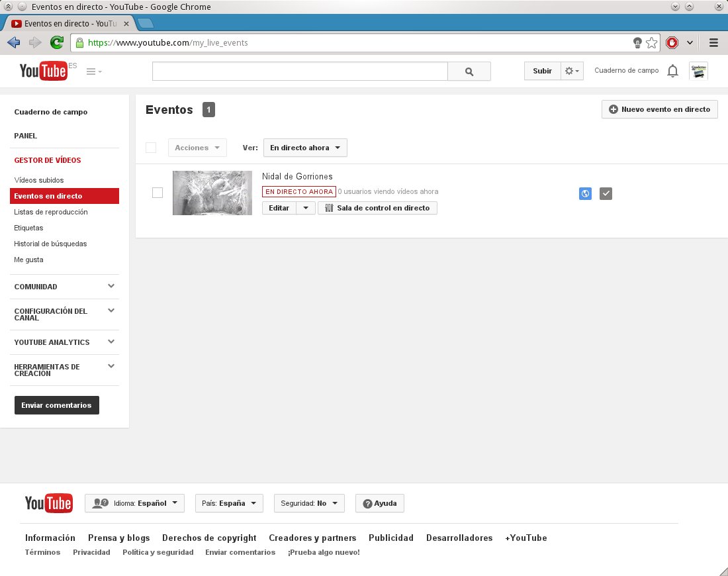Screen dimensions: 728x576
Task: Click the magnifier search button
Action: (x=469, y=72)
